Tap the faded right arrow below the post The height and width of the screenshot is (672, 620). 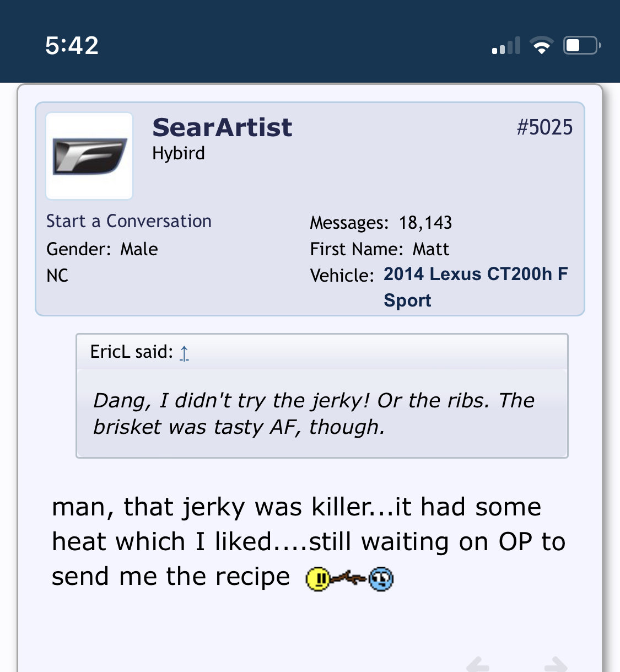point(556,664)
